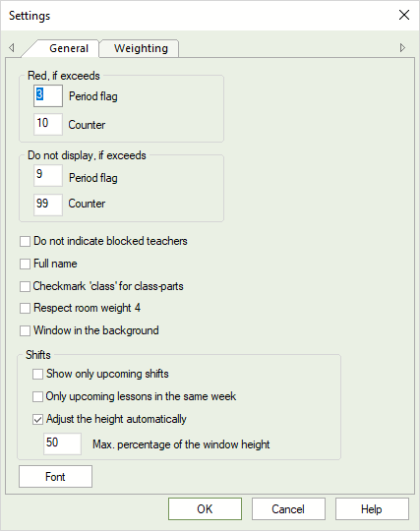Switch to the Weighting tab

[x=141, y=48]
